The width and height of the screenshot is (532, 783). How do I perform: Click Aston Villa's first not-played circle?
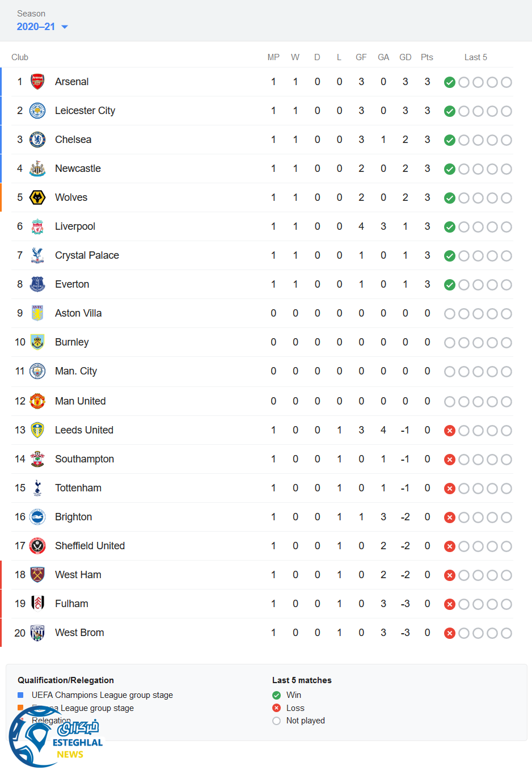[450, 314]
